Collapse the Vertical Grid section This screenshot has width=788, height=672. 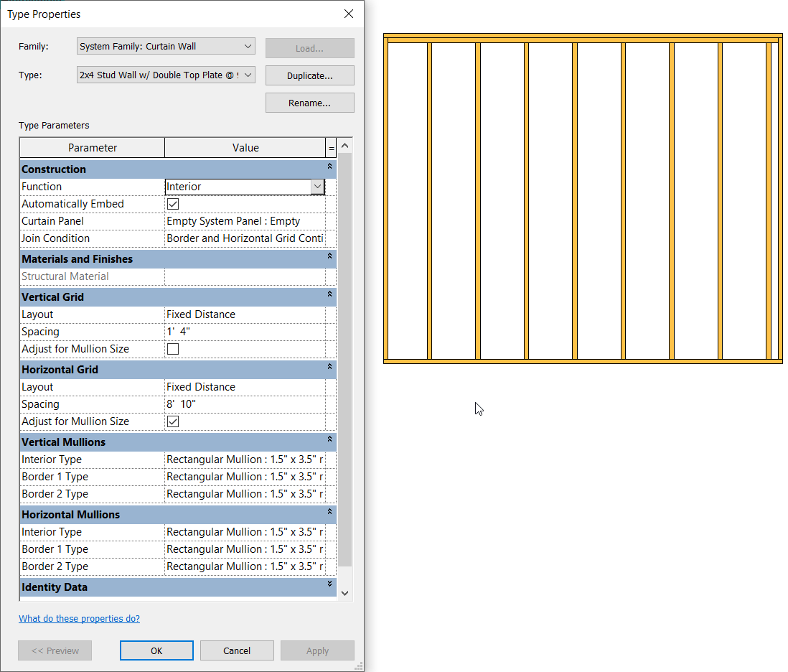329,296
